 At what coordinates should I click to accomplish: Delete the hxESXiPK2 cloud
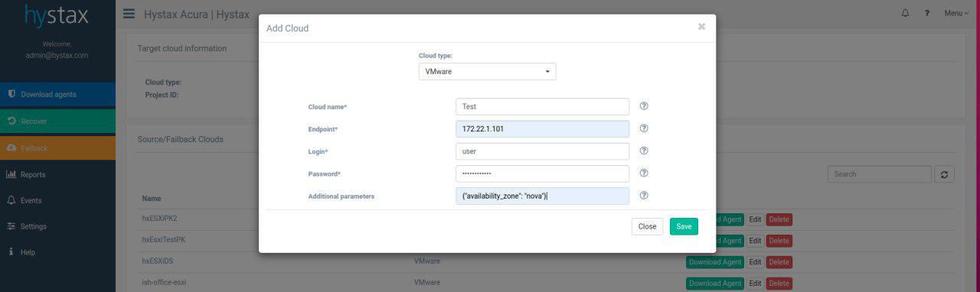[x=779, y=219]
